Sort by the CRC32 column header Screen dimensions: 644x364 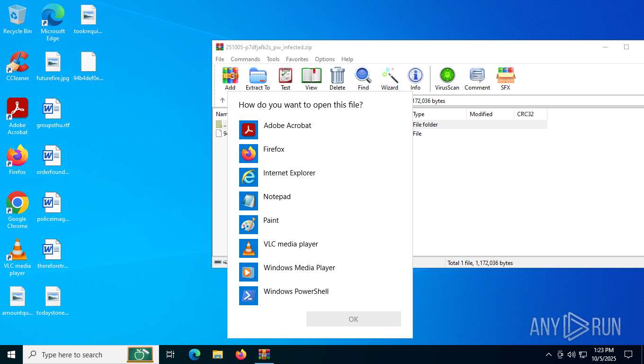click(530, 114)
